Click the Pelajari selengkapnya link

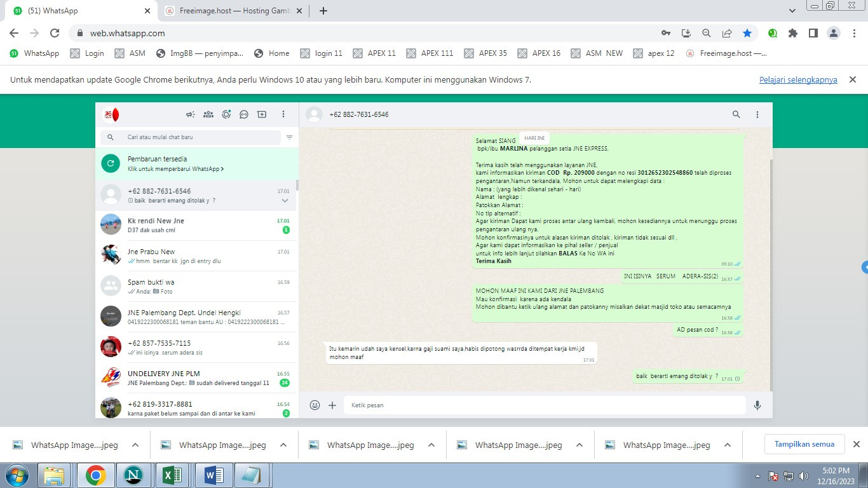(798, 80)
